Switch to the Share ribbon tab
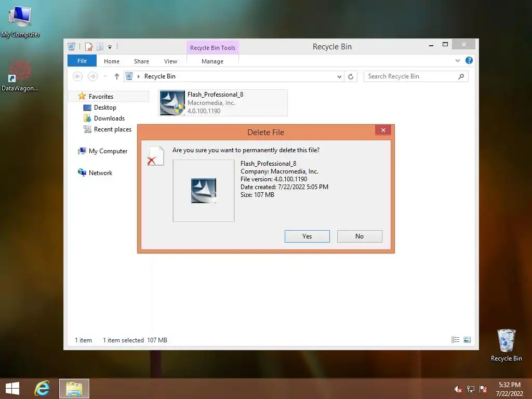 click(x=141, y=61)
